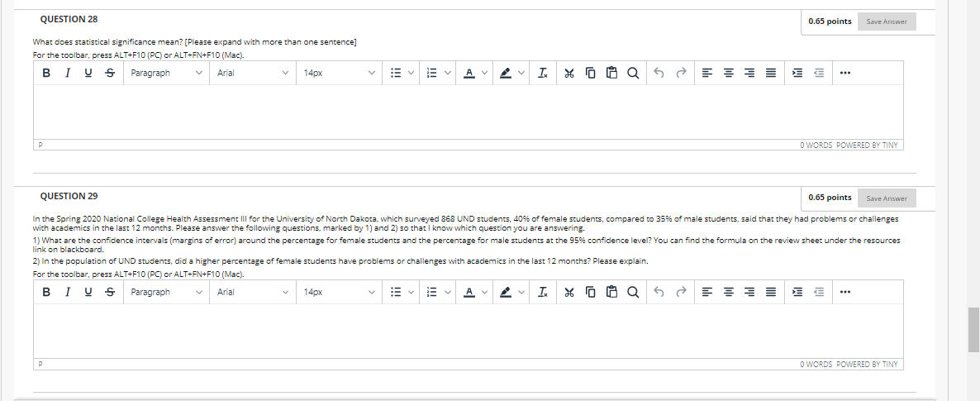Viewport: 980px width, 401px height.
Task: Open text color picker arrow in Question 28
Action: click(483, 74)
